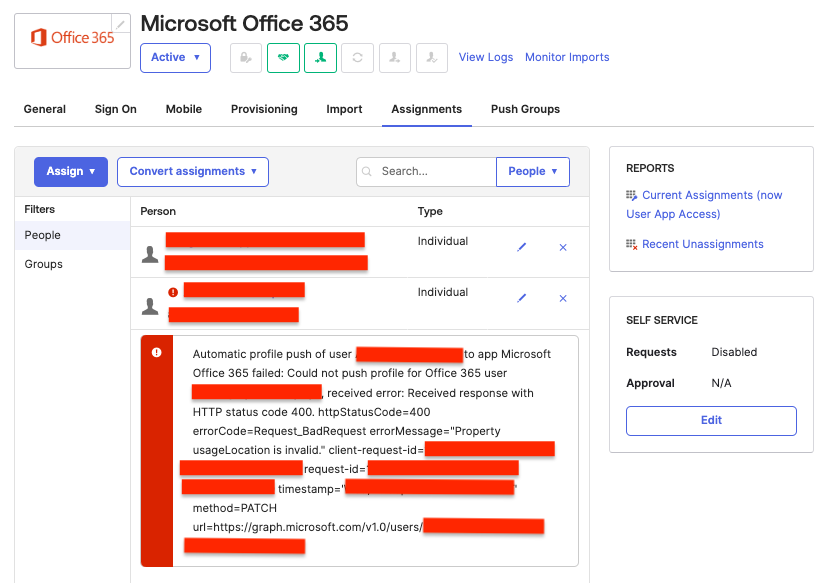820x583 pixels.
Task: Click the red error icon beside second person
Action: tap(173, 292)
